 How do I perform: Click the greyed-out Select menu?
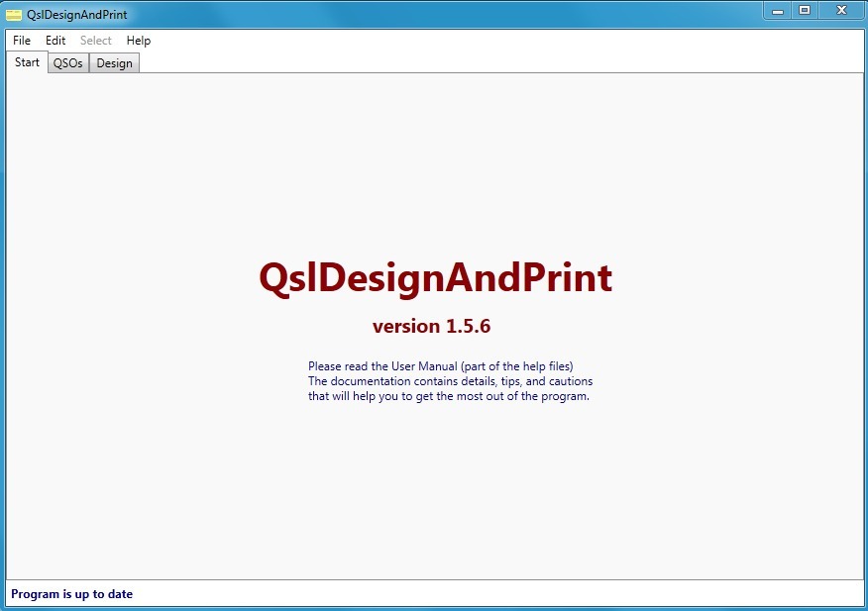pyautogui.click(x=96, y=41)
